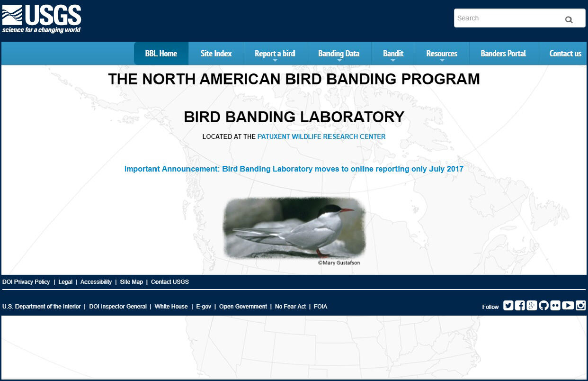588x381 pixels.
Task: Open the Patuxent Wildlife Research Center link
Action: pyautogui.click(x=321, y=136)
